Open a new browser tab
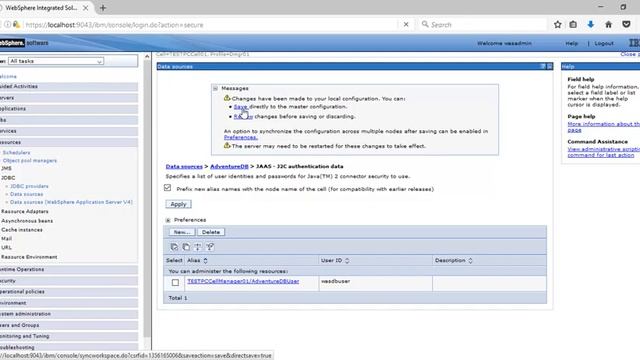This screenshot has height=360, width=640. [103, 8]
